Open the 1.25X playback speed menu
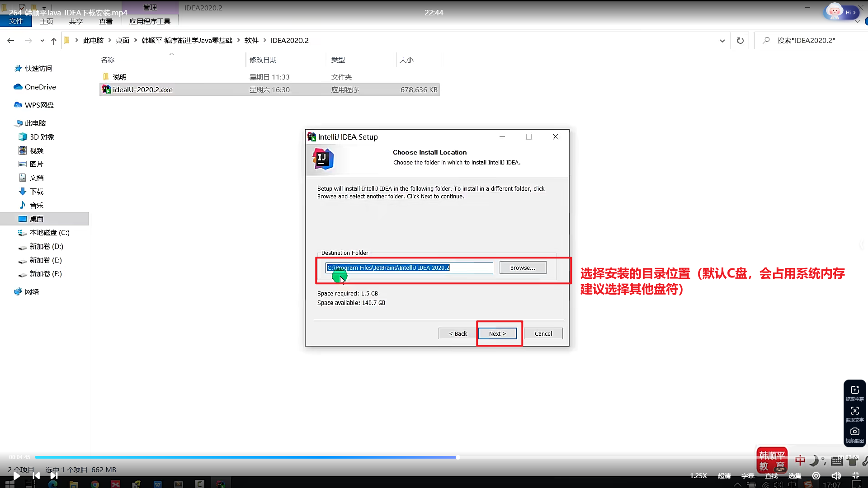The width and height of the screenshot is (868, 488). tap(698, 475)
